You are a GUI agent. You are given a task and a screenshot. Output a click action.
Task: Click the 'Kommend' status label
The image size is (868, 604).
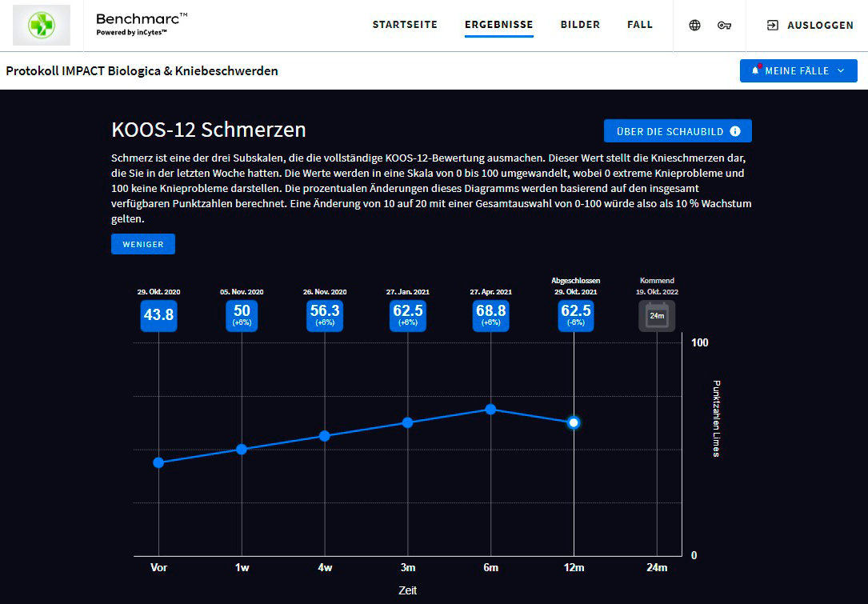coord(657,281)
